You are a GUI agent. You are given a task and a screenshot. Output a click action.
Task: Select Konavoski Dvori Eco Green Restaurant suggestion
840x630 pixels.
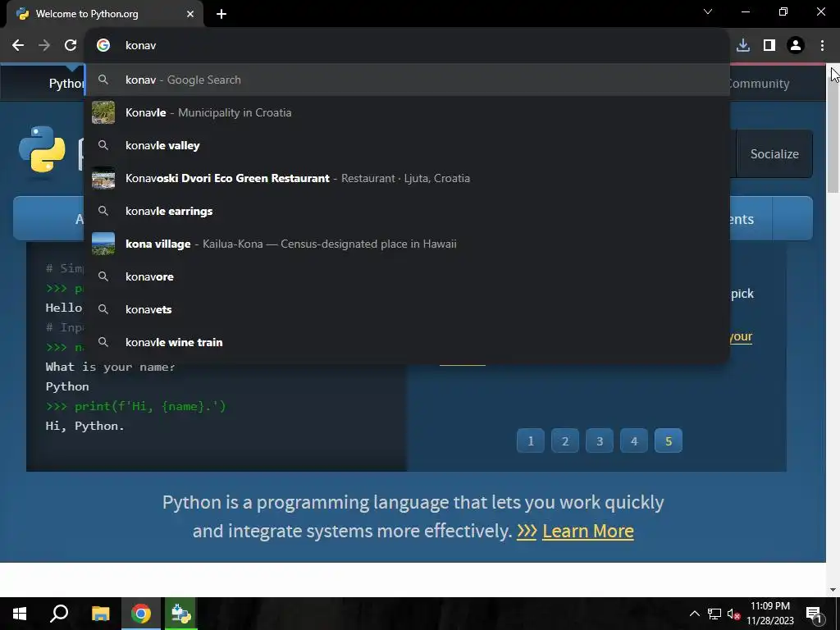[408, 178]
